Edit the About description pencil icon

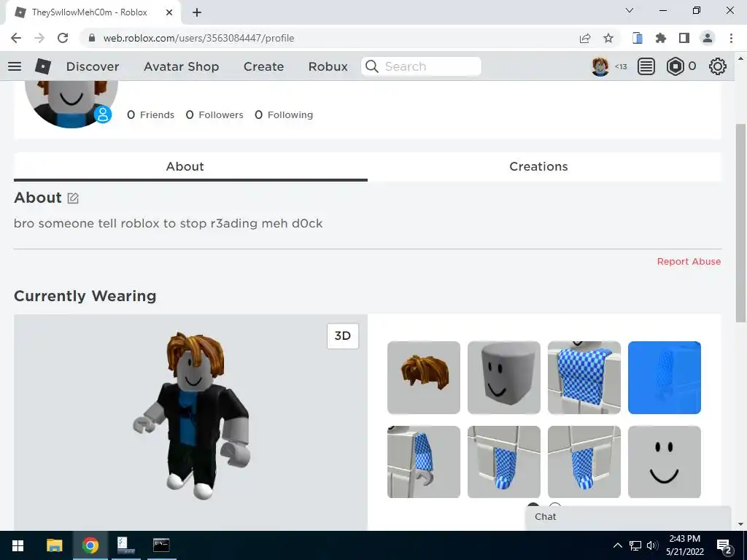73,198
